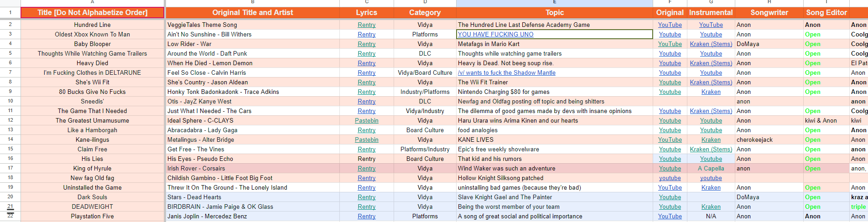
Task: Select the Songwriter header cell
Action: pyautogui.click(x=769, y=13)
